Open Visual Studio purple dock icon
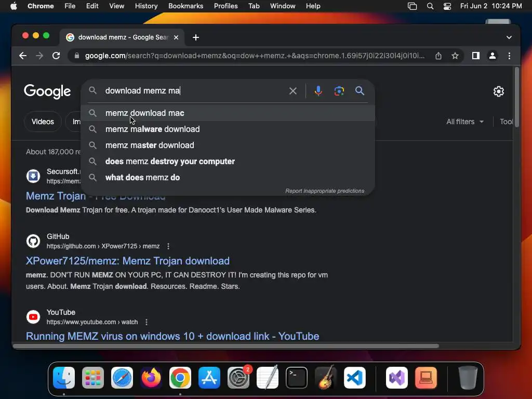 397,378
